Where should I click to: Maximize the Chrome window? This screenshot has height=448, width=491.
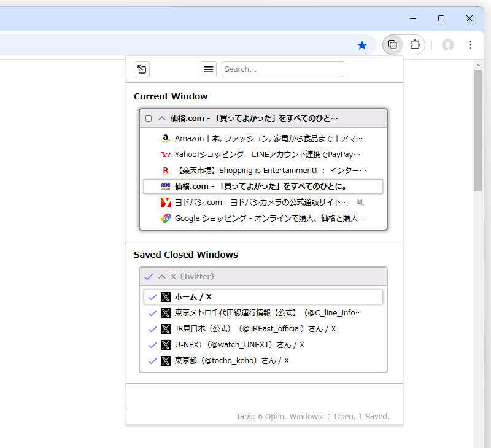[441, 18]
